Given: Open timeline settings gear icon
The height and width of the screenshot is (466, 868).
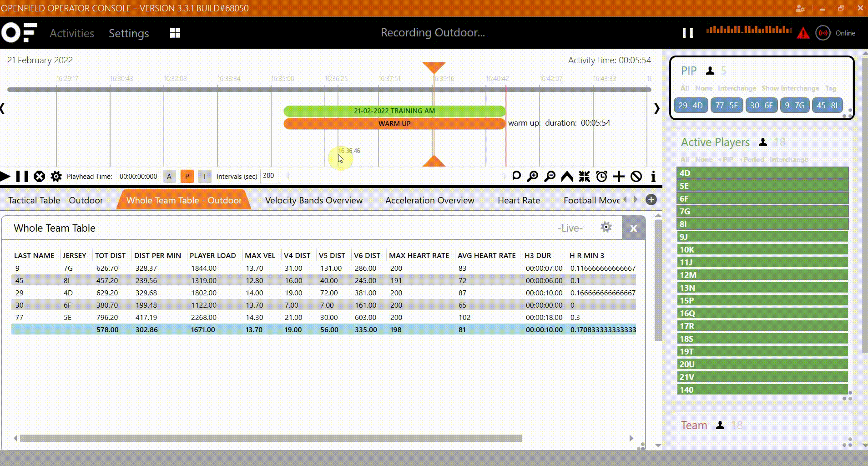Looking at the screenshot, I should 56,176.
